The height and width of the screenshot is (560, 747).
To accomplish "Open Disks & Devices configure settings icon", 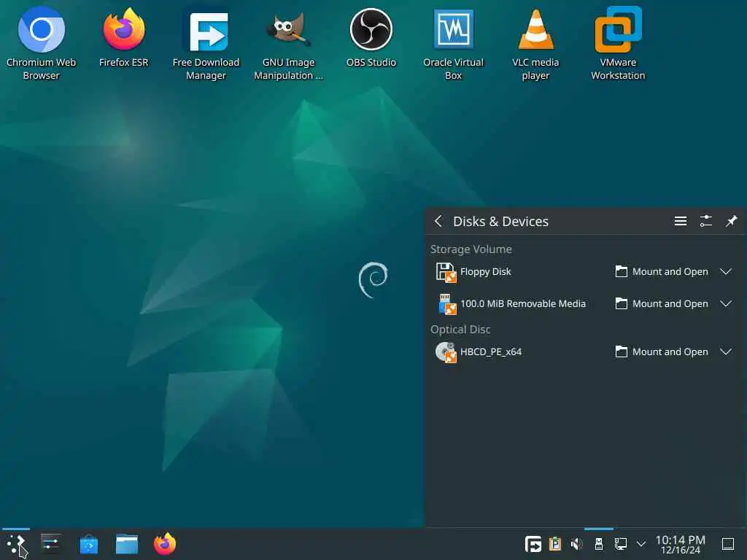I will (705, 221).
